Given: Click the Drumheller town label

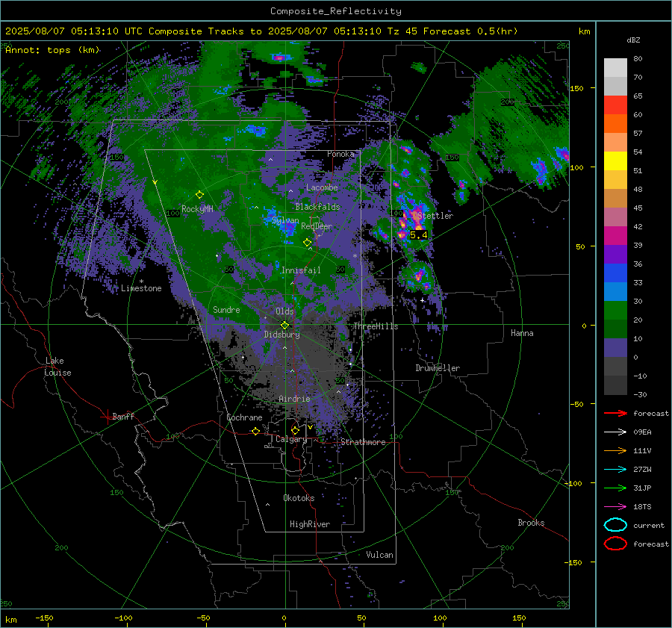Looking at the screenshot, I should (x=438, y=368).
